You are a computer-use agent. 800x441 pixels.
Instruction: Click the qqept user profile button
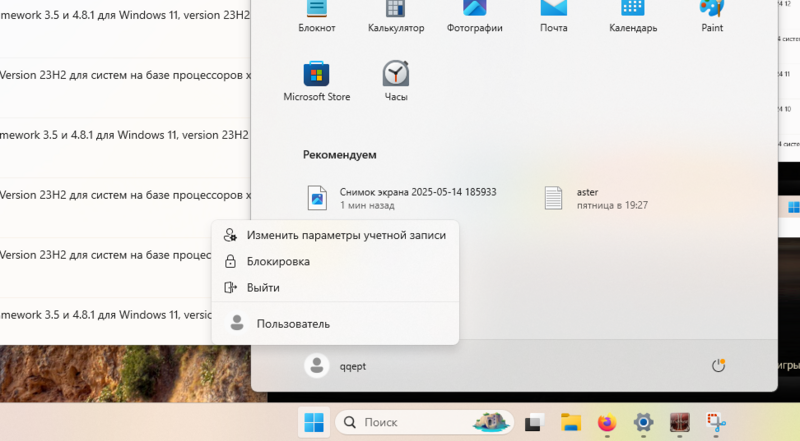(x=337, y=366)
